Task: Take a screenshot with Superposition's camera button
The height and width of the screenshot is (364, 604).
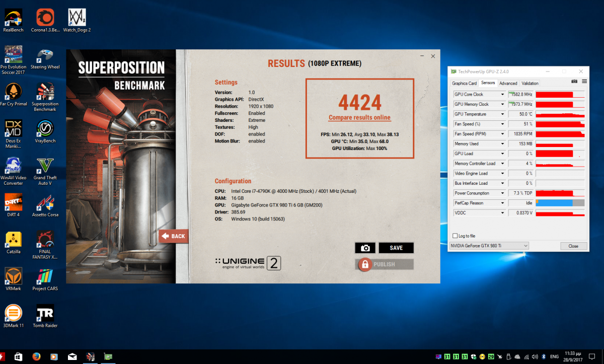Action: point(365,248)
